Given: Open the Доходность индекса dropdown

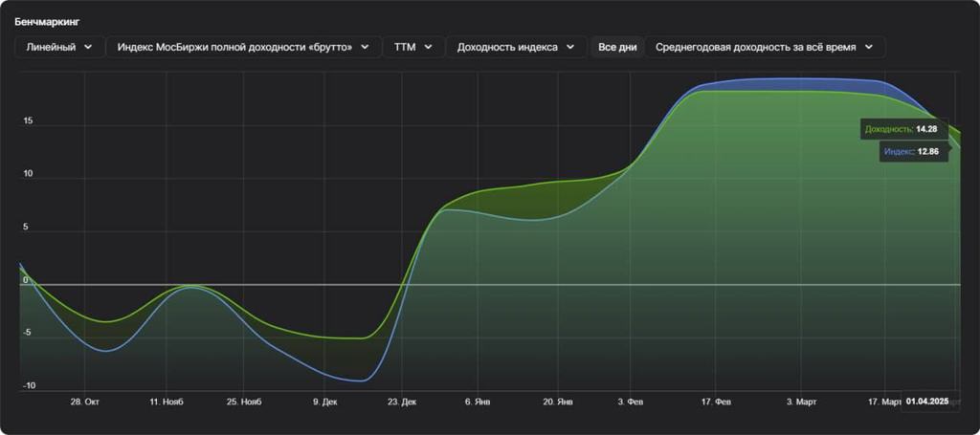Looking at the screenshot, I should point(516,47).
